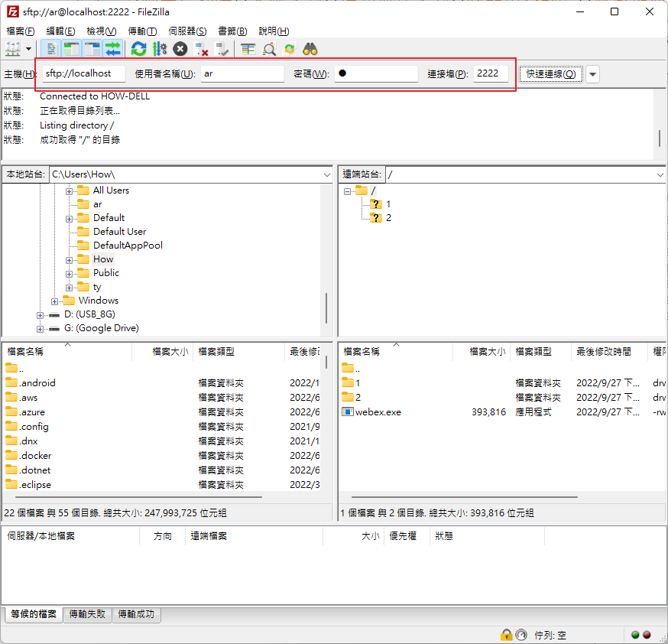Toggle synchronized browsing
Screen dimensions: 668x644
290,50
